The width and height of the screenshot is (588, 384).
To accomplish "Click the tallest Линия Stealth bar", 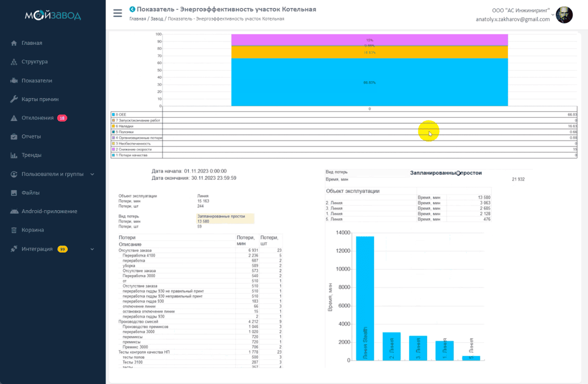I will pos(365,298).
